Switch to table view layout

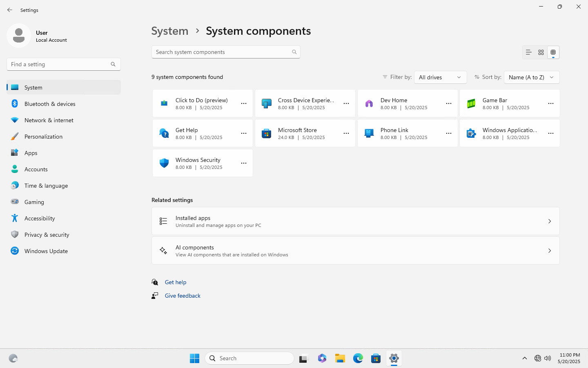point(553,52)
